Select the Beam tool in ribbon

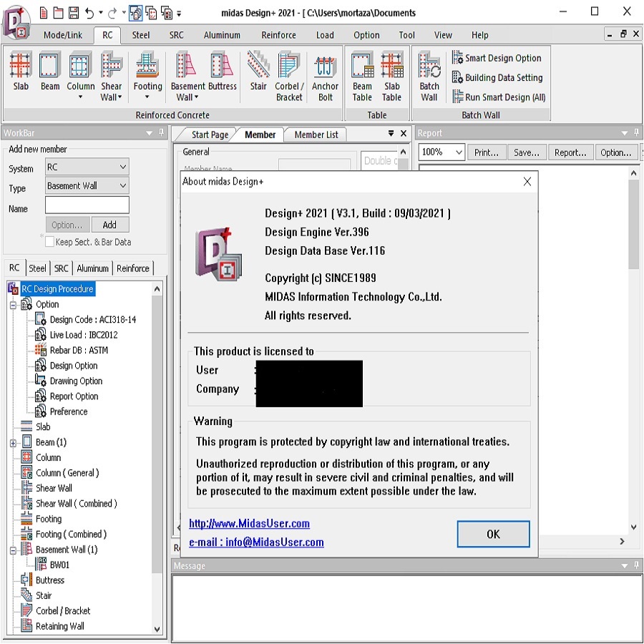[50, 72]
